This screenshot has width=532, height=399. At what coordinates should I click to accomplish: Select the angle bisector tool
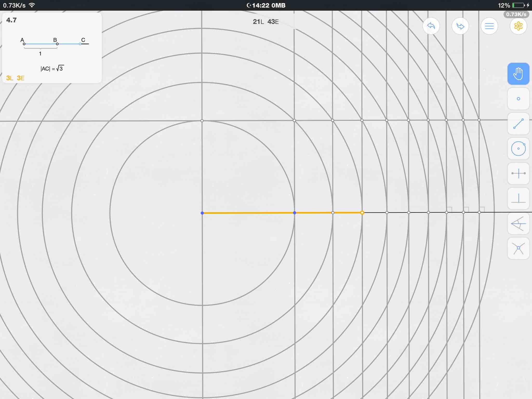point(518,223)
